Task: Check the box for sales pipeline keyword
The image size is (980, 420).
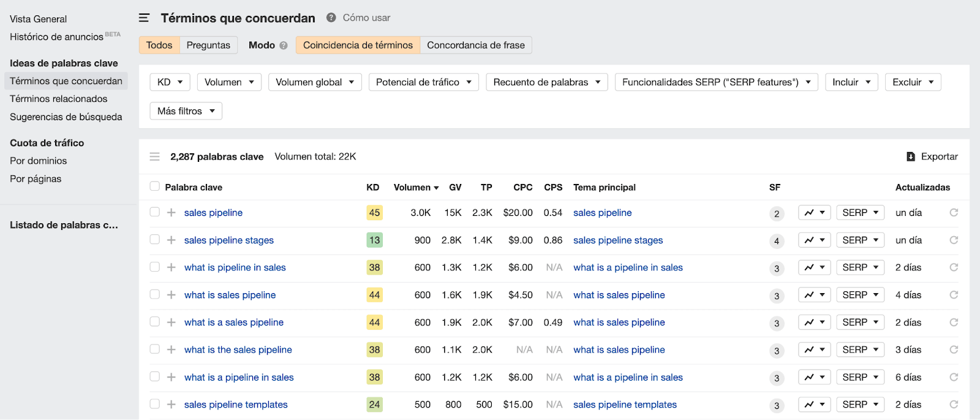Action: tap(155, 212)
